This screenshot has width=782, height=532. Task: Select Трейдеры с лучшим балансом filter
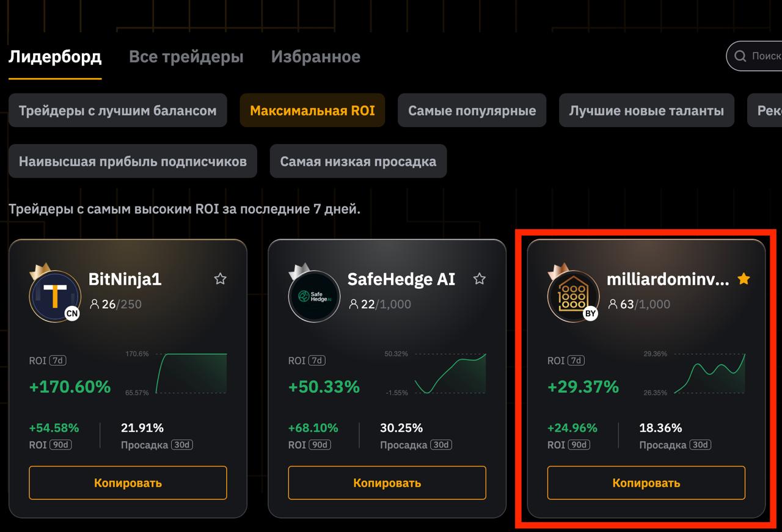tap(117, 111)
